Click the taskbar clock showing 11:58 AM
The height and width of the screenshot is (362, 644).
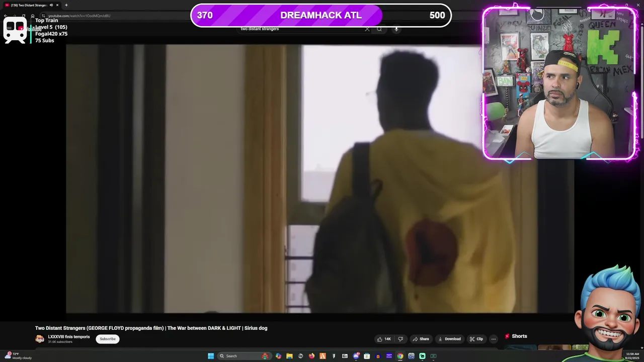tap(632, 355)
